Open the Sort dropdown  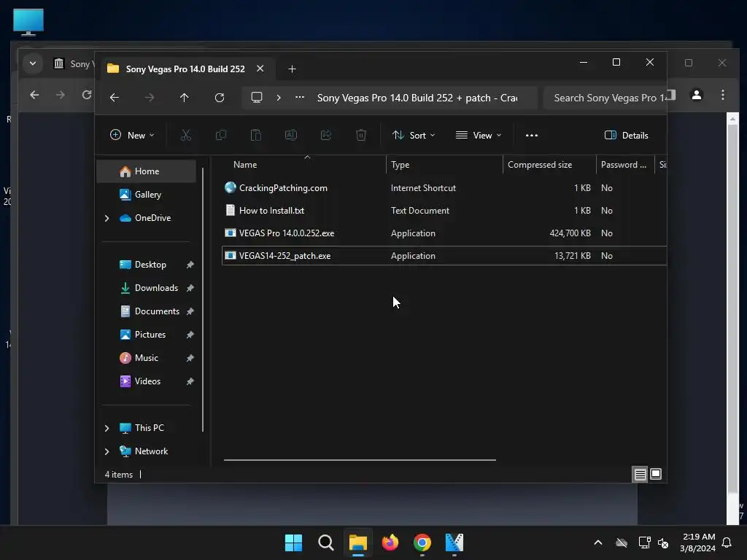coord(414,135)
